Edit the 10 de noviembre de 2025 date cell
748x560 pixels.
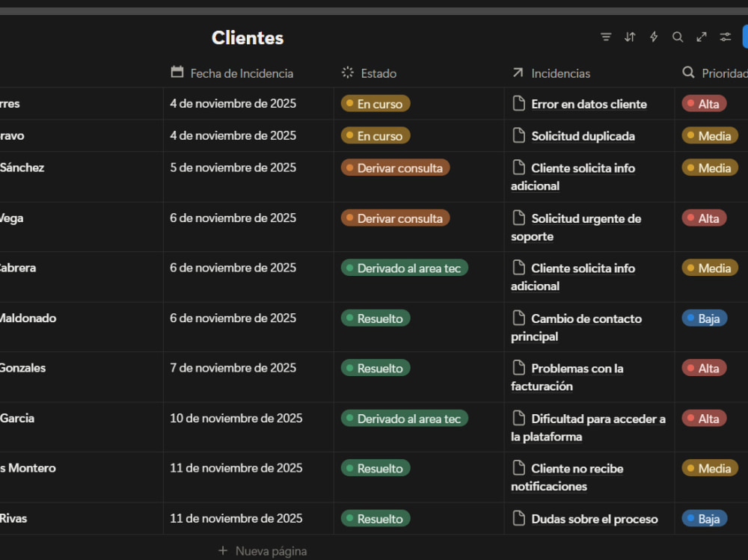[248, 427]
